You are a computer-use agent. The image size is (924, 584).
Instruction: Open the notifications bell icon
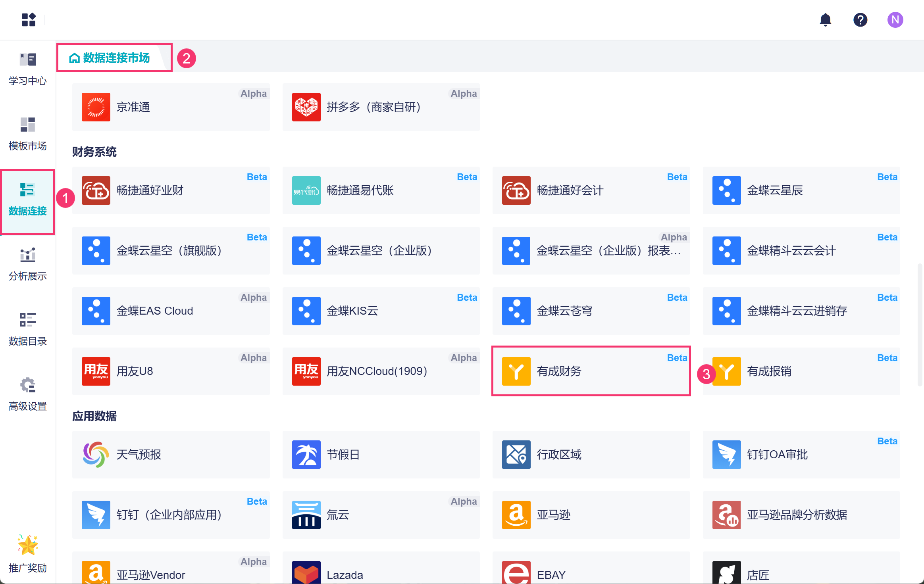point(825,19)
